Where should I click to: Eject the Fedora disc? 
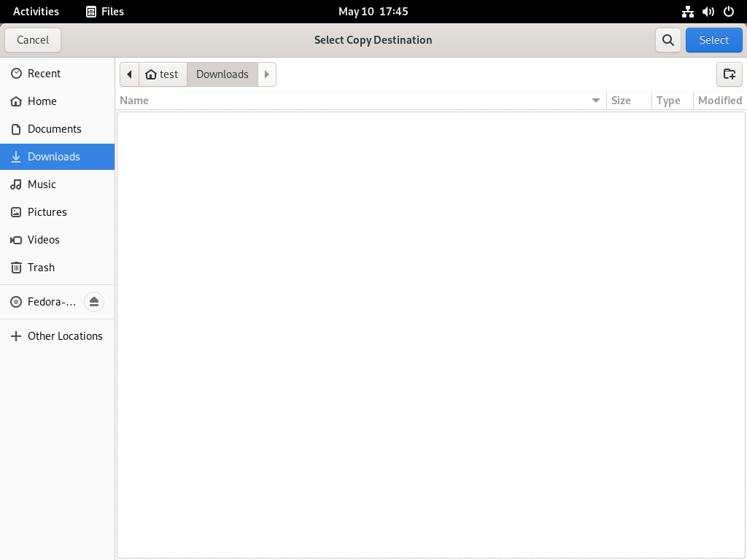(x=94, y=302)
